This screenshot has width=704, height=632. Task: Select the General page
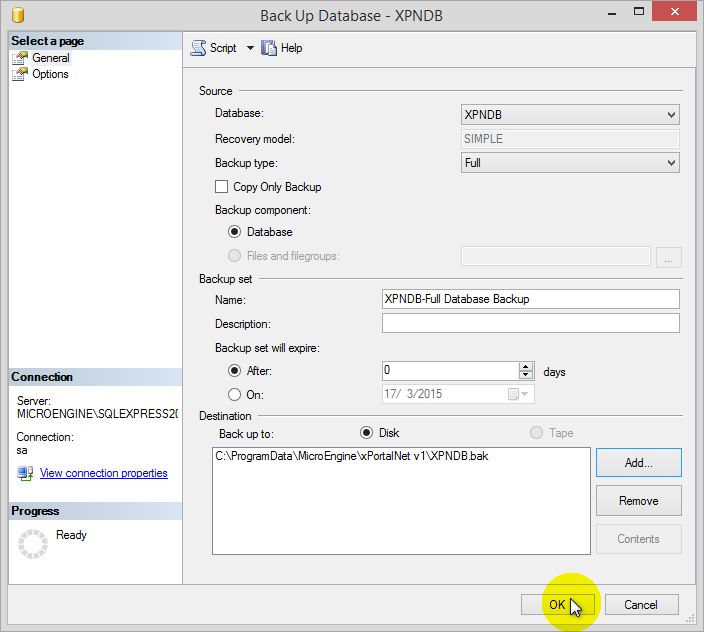coord(50,58)
